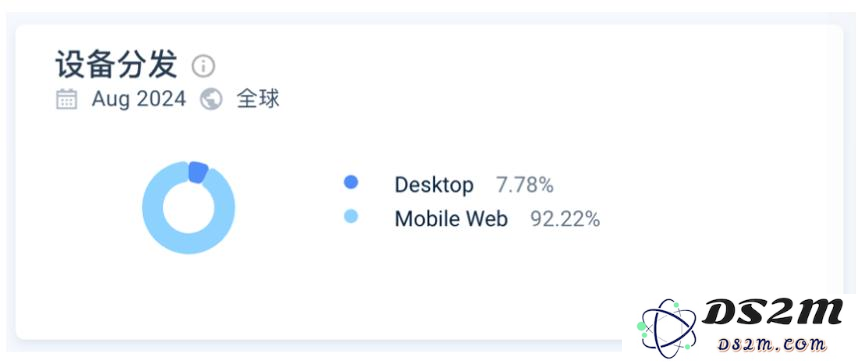The width and height of the screenshot is (860, 362).
Task: Click the 设备分发 card title
Action: [116, 65]
